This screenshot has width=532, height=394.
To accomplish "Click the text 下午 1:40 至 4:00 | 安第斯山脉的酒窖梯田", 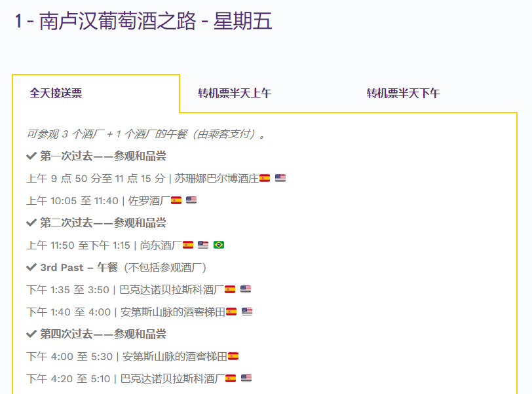I will pos(126,312).
